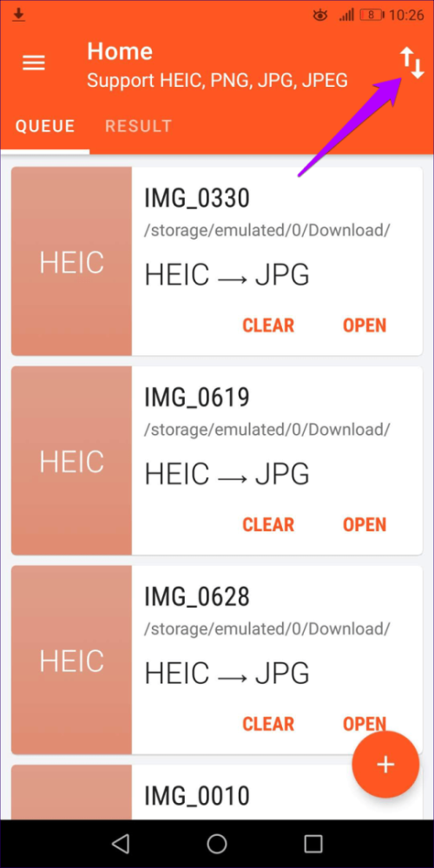Image resolution: width=434 pixels, height=868 pixels.
Task: Clear IMG_0330 from the queue
Action: (268, 325)
